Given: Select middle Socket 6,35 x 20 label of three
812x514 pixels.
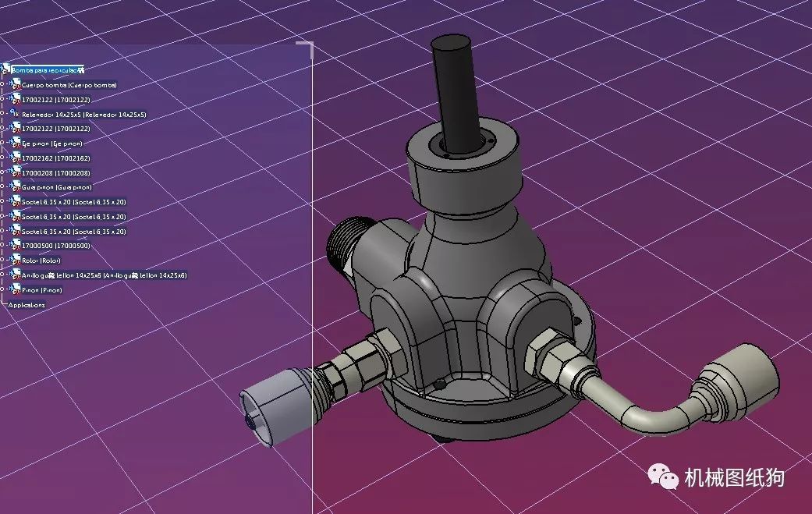Looking at the screenshot, I should (x=73, y=216).
